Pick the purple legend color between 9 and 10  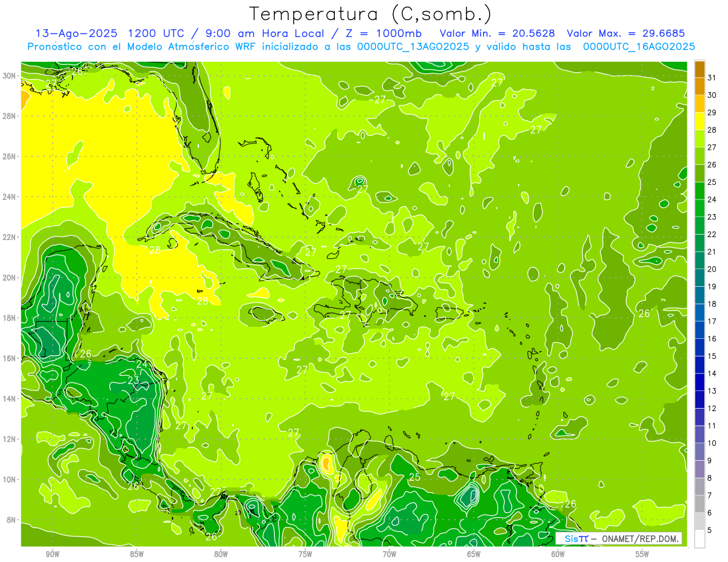coord(699,452)
